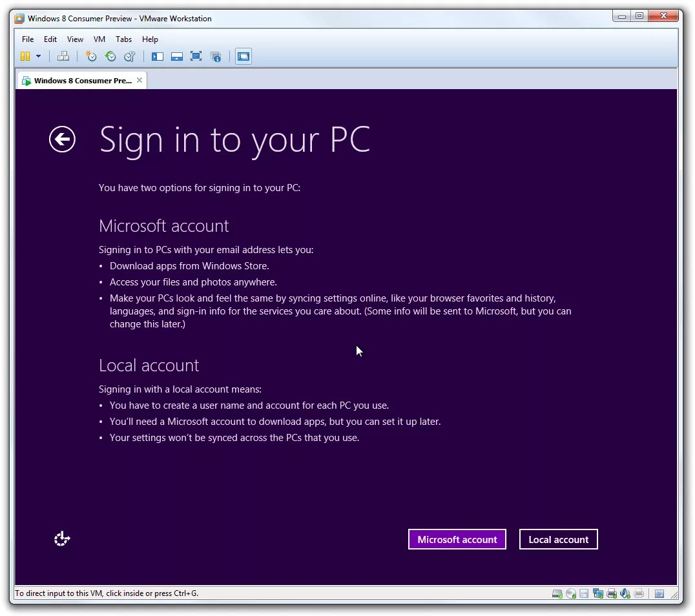Open the File menu
The image size is (695, 616).
[x=28, y=39]
